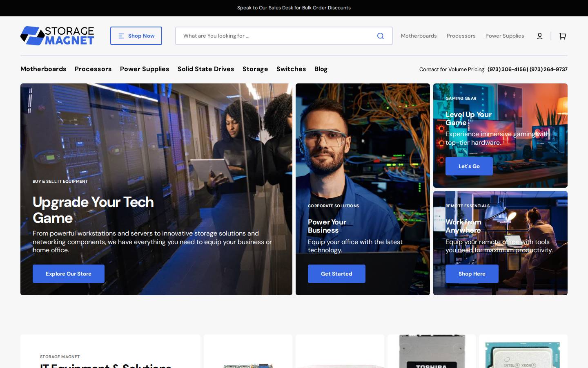Click the Toshiba SSD product image

pos(432,351)
